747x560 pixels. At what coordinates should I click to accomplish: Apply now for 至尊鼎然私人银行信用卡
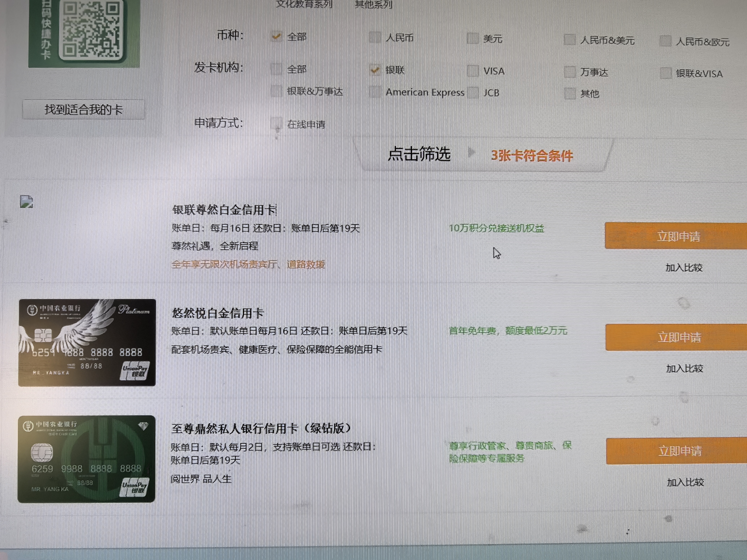(x=676, y=451)
